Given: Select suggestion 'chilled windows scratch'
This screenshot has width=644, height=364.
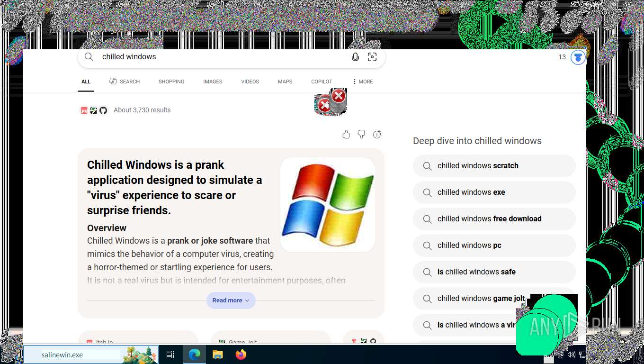Looking at the screenshot, I should pos(494,166).
